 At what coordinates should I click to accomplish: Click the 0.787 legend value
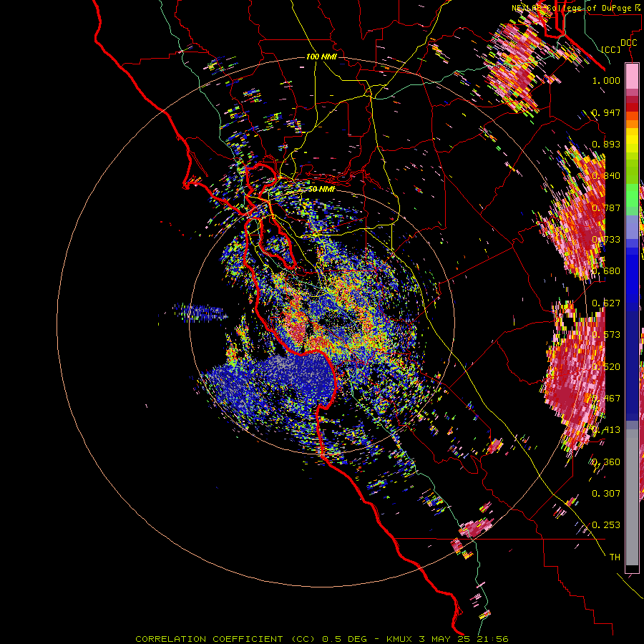[606, 208]
